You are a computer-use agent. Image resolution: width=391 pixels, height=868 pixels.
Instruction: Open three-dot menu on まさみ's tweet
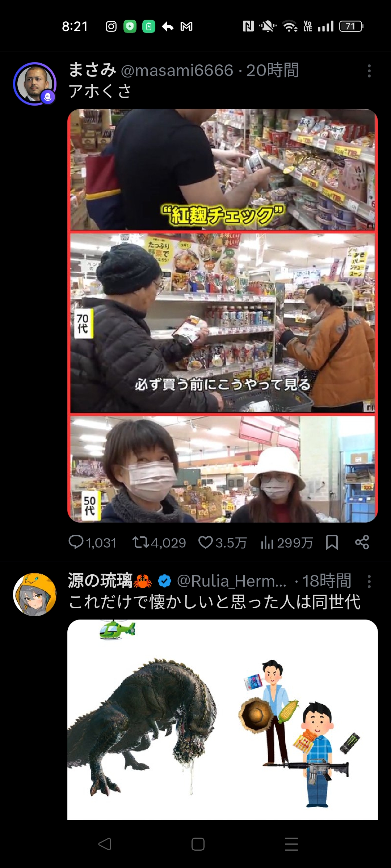tap(369, 71)
